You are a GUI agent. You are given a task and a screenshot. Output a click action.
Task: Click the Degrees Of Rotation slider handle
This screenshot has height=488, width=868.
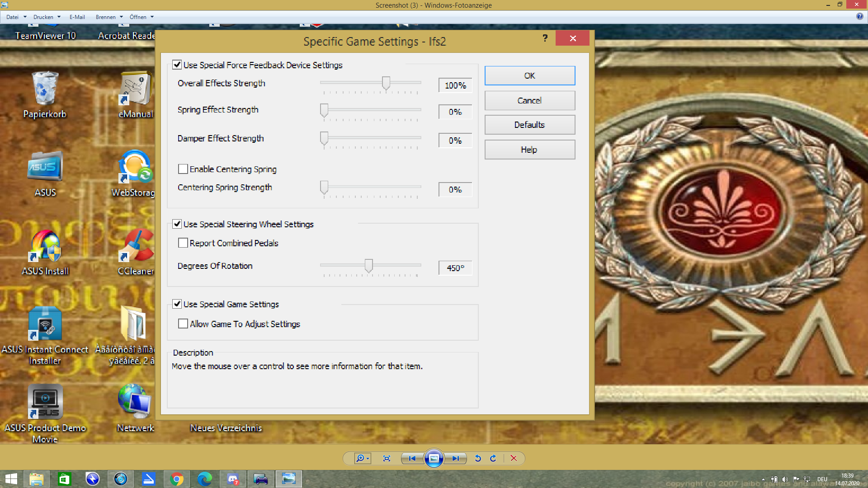[x=368, y=266]
